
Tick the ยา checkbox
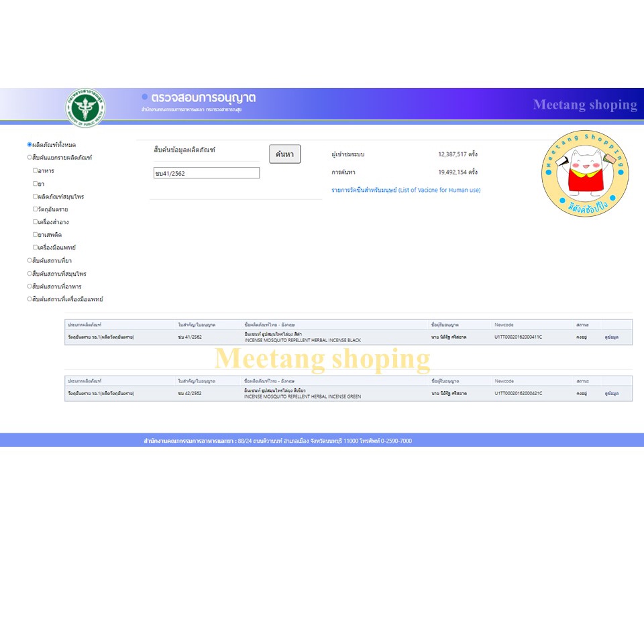[x=36, y=183]
